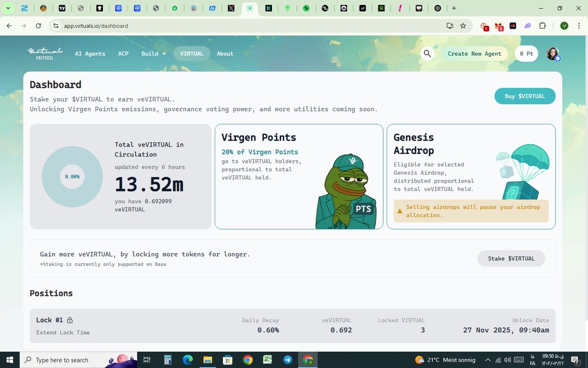588x368 pixels.
Task: Open File Explorer from taskbar
Action: 208,360
